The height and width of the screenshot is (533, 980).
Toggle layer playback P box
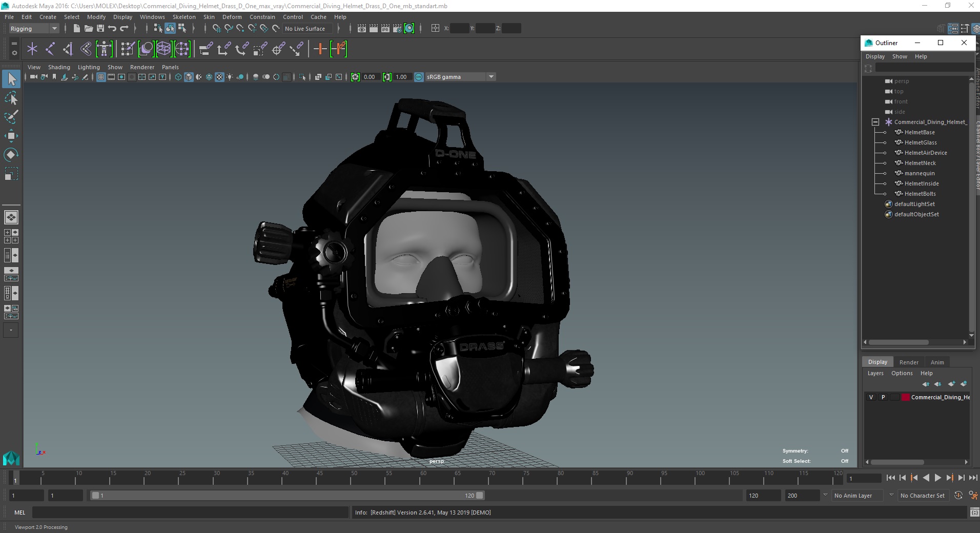(x=883, y=397)
